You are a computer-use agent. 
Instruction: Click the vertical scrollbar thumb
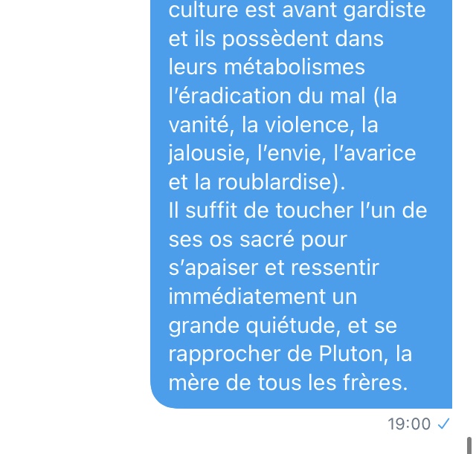tap(469, 445)
